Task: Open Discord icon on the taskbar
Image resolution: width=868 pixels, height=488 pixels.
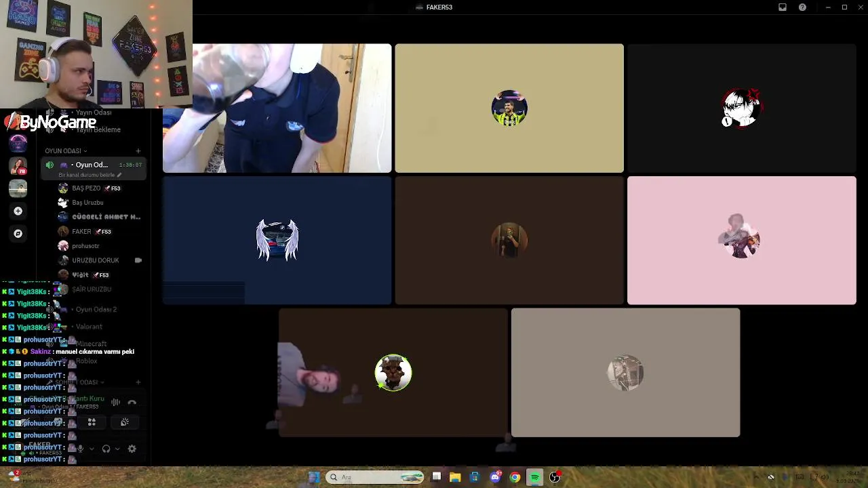Action: pos(495,477)
